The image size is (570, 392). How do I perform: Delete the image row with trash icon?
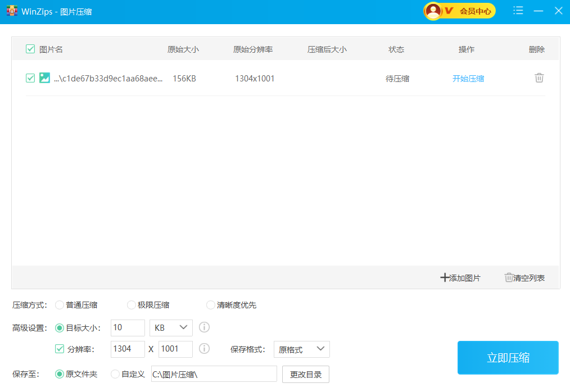pyautogui.click(x=539, y=78)
